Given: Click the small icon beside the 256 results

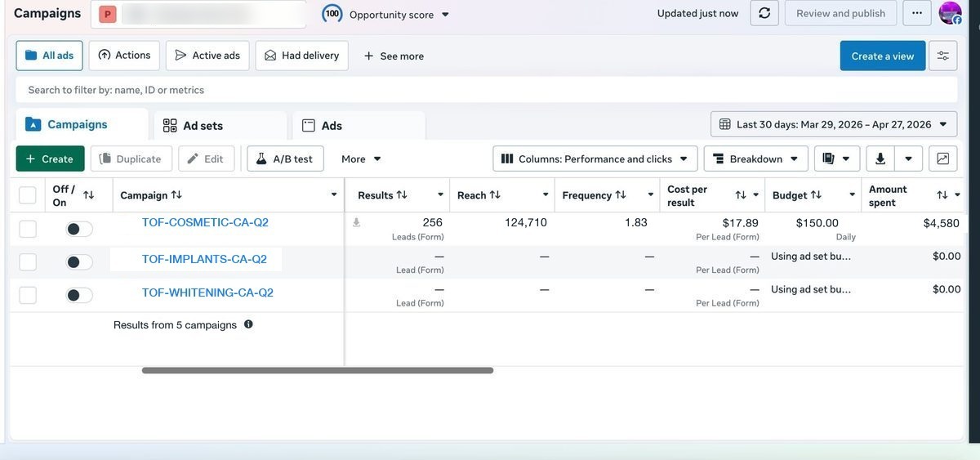Looking at the screenshot, I should (356, 222).
